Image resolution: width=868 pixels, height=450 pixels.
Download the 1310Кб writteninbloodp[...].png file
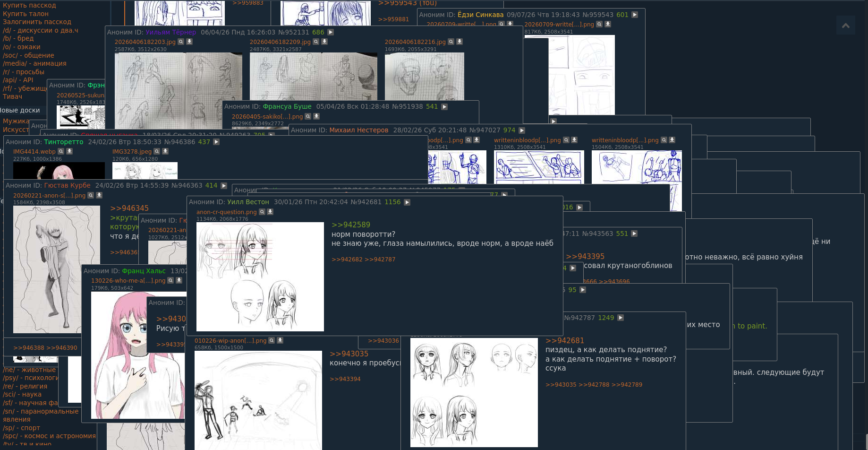(x=574, y=140)
